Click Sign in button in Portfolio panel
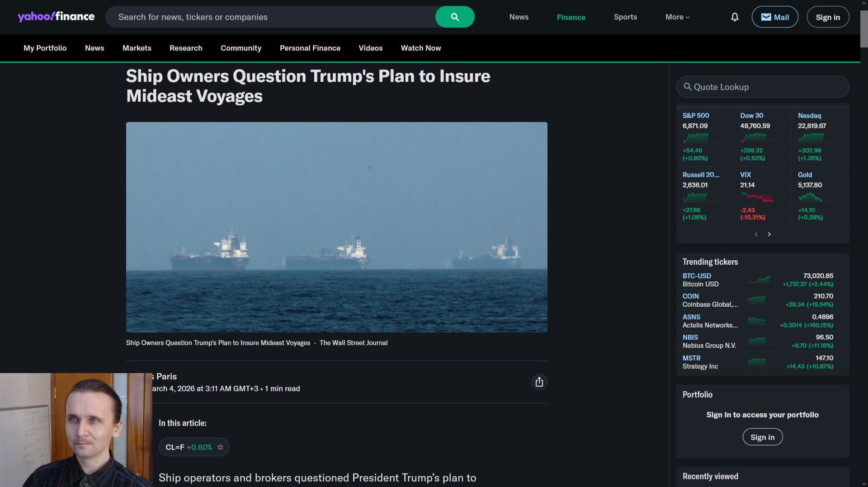 pos(762,437)
